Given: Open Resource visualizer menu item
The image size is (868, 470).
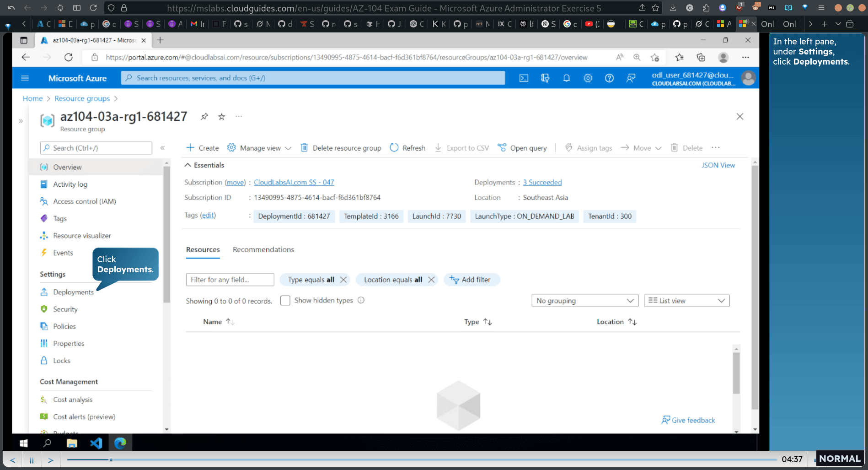Looking at the screenshot, I should click(82, 236).
